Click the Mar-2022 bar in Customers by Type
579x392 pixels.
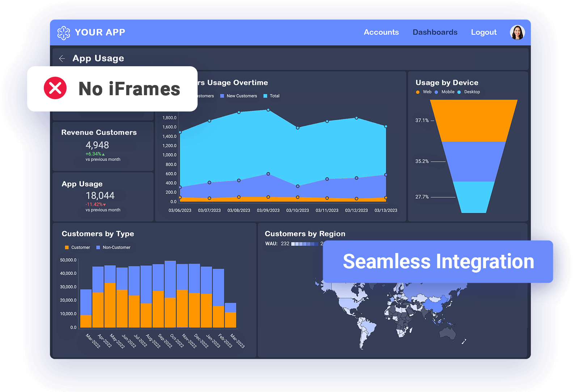click(x=86, y=308)
